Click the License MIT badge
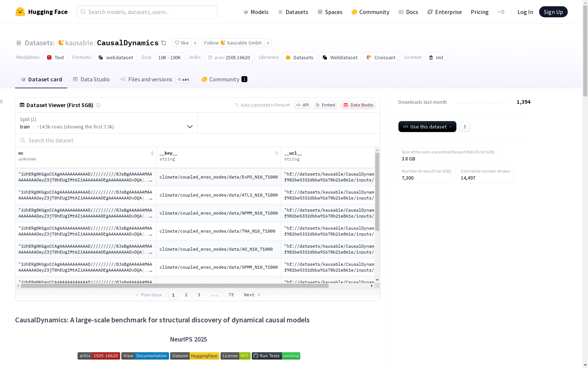Screen dimensions: 588x368 tap(236, 356)
